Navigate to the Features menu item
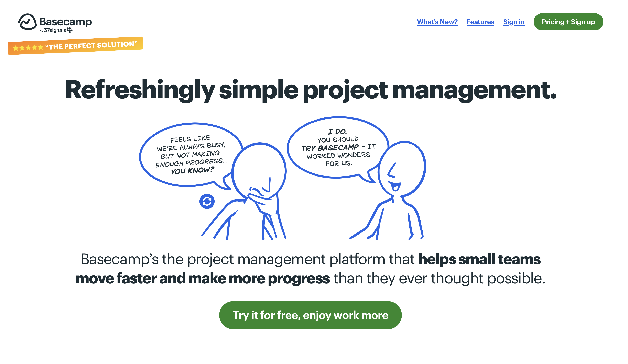The height and width of the screenshot is (364, 628). [480, 22]
